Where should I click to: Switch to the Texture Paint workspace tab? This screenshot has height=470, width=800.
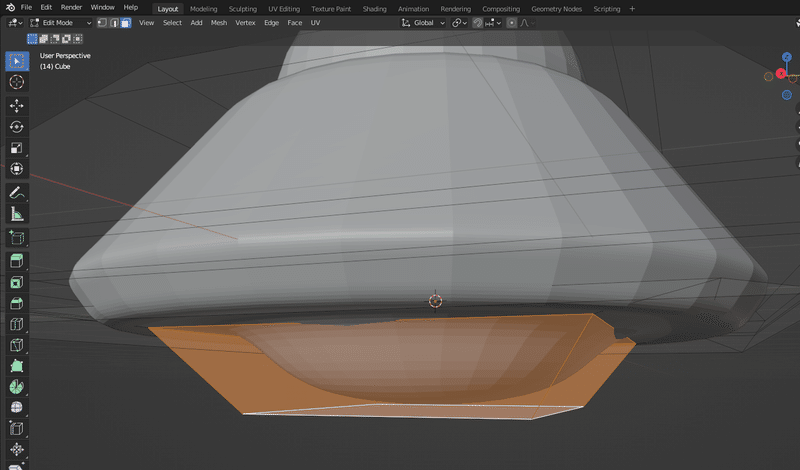pos(331,9)
